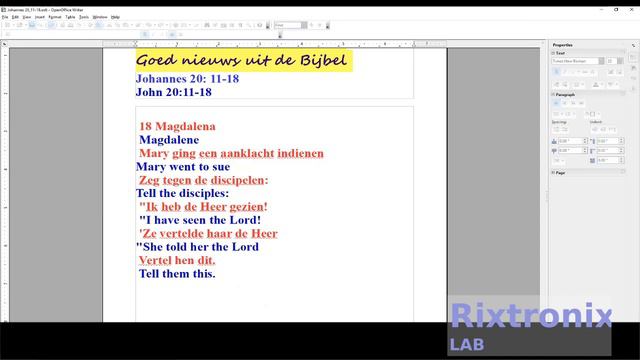Toggle Italic in the sidebar Text section
Screen dimensions: 640x360
565,72
